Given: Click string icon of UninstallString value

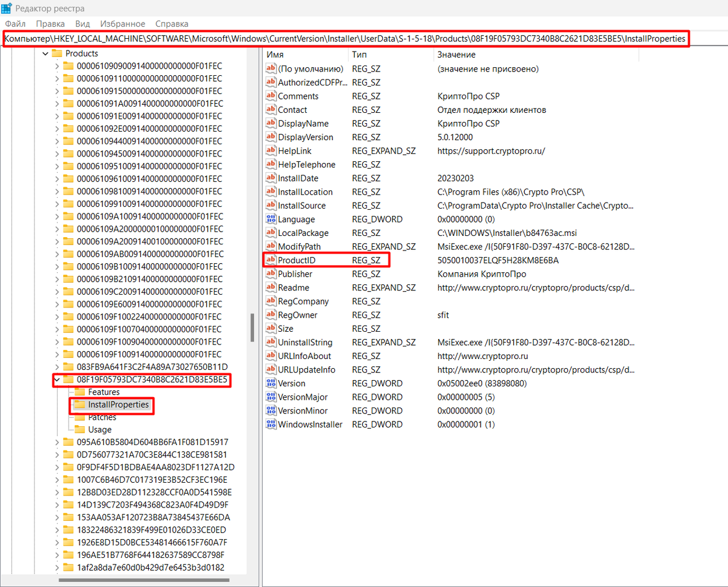Looking at the screenshot, I should point(271,343).
